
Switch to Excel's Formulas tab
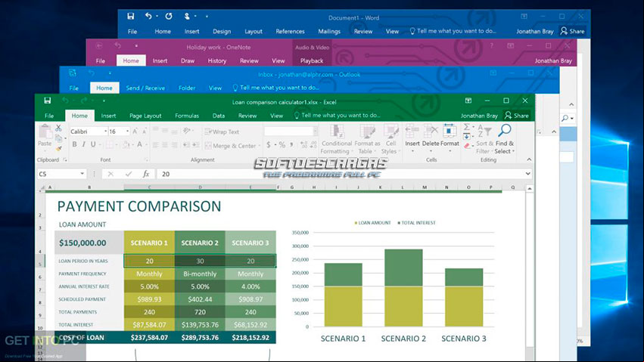click(x=187, y=116)
